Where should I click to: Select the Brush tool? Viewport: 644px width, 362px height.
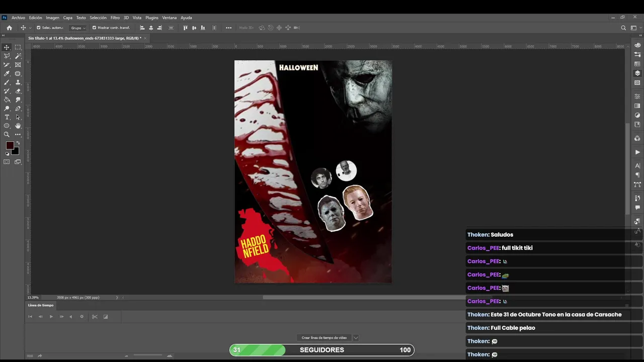7,82
